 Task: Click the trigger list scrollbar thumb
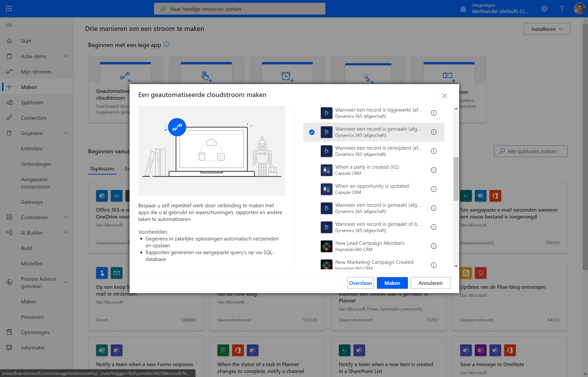456,179
